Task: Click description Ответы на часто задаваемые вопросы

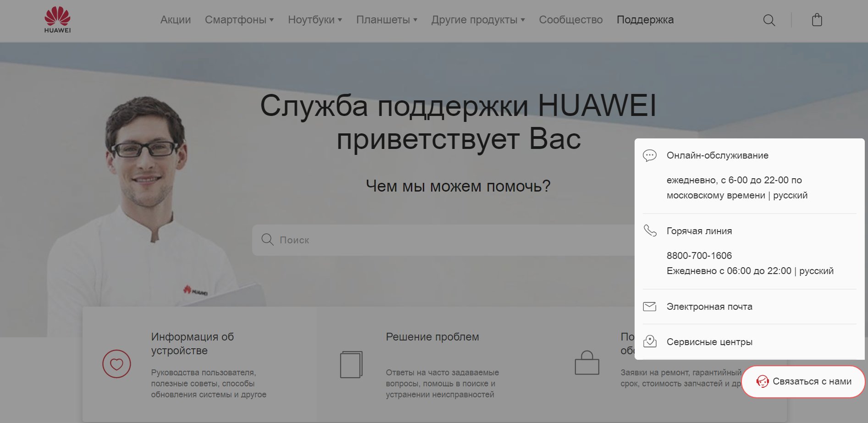Action: [x=442, y=384]
